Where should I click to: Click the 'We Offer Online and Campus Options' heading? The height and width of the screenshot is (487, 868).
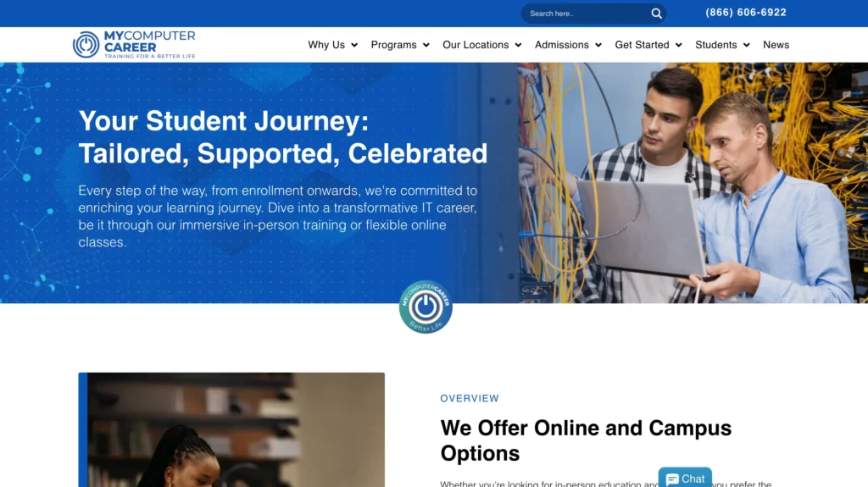(x=586, y=440)
